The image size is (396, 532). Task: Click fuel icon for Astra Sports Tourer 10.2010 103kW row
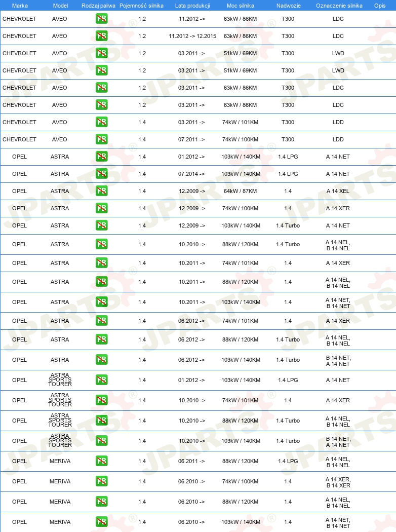coord(101,440)
